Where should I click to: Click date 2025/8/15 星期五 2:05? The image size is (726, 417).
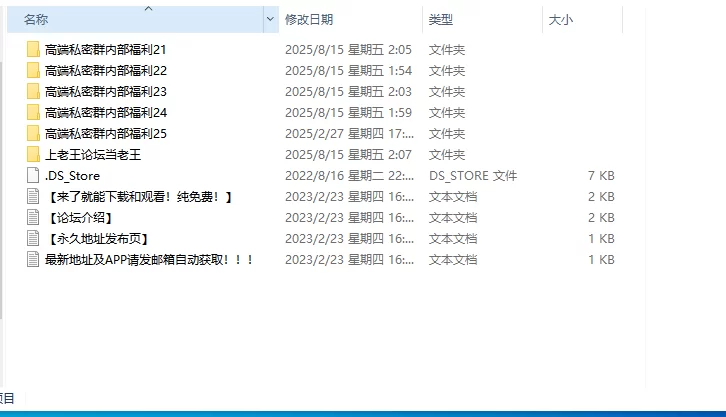tap(348, 50)
